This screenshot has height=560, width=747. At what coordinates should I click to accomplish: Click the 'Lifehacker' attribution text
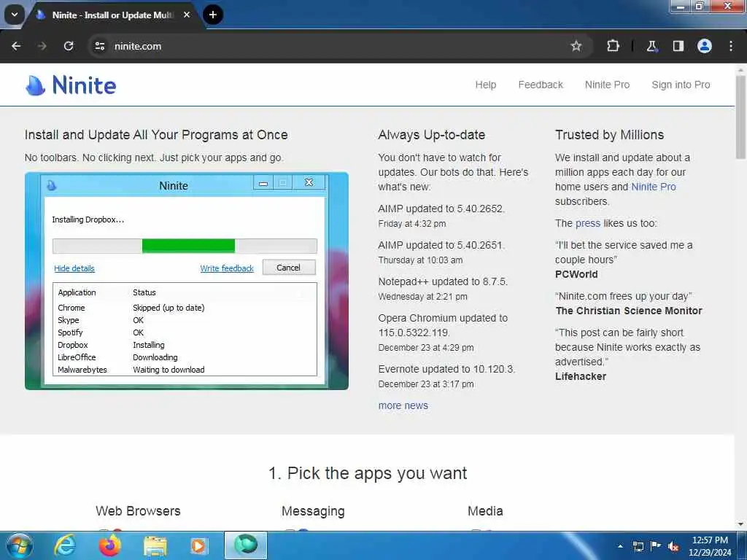(581, 376)
